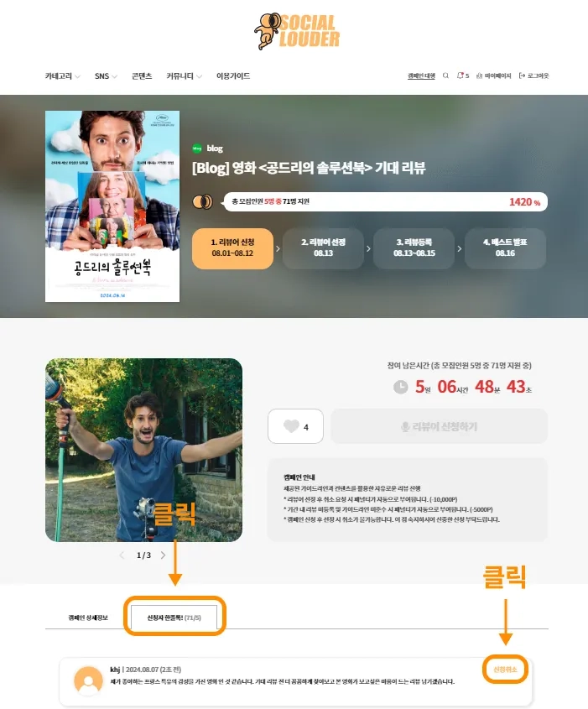Screen dimensions: 588x709
Task: Click the heart like button showing 4
Action: pos(295,426)
